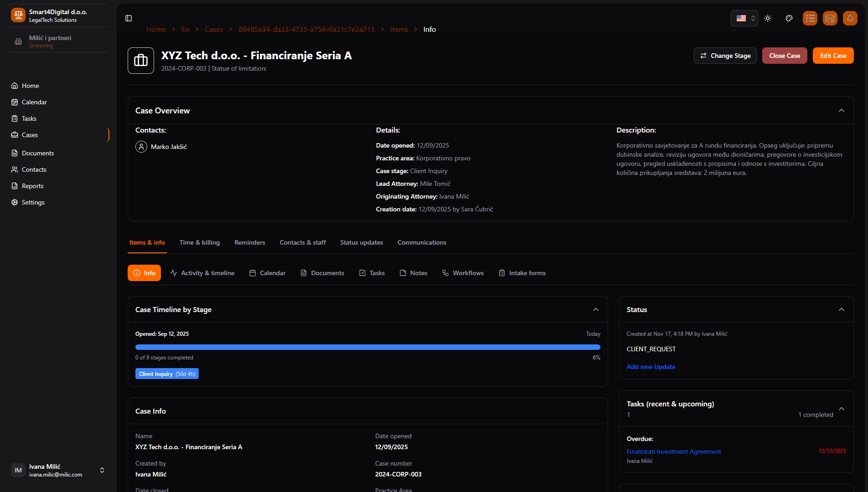Expand the user account menu for Ivana Milić
Image resolution: width=868 pixels, height=492 pixels.
102,470
